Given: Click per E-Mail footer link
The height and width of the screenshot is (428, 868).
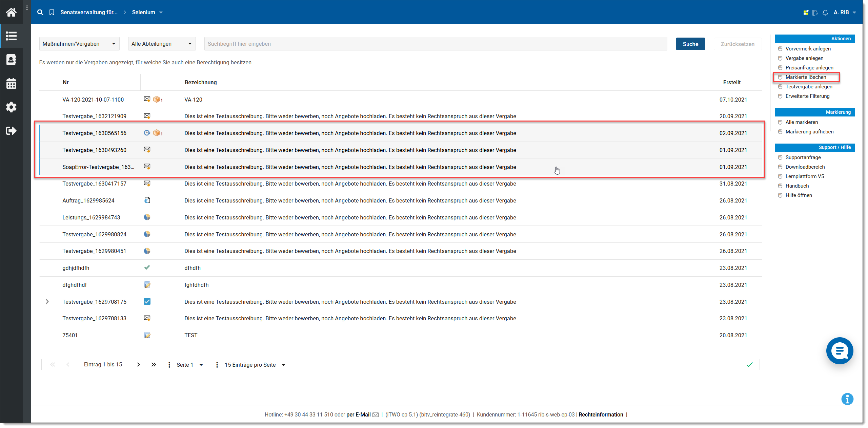Looking at the screenshot, I should 358,414.
